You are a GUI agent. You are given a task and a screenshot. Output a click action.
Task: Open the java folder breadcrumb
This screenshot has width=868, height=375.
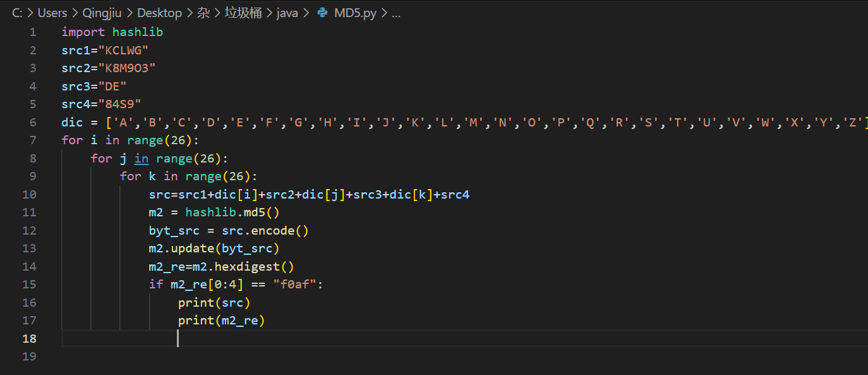(x=287, y=13)
